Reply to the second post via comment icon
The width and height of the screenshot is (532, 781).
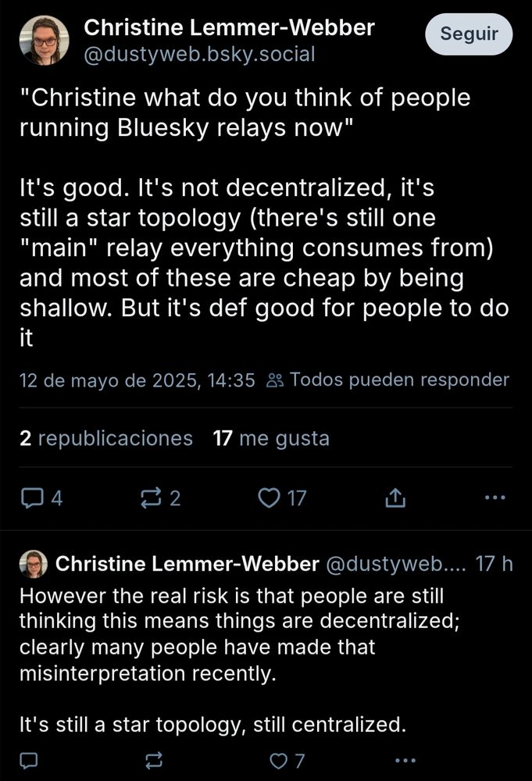pyautogui.click(x=28, y=760)
